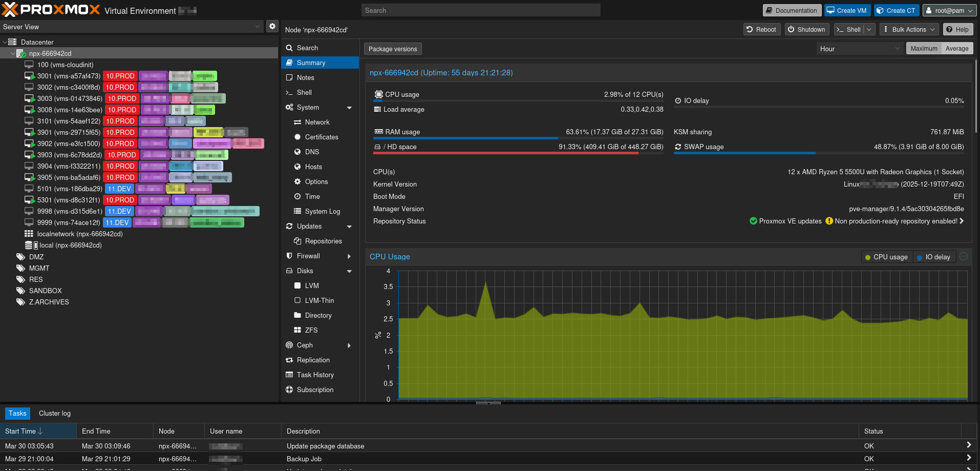Click localnetwork grid icon
980x471 pixels.
pos(29,234)
